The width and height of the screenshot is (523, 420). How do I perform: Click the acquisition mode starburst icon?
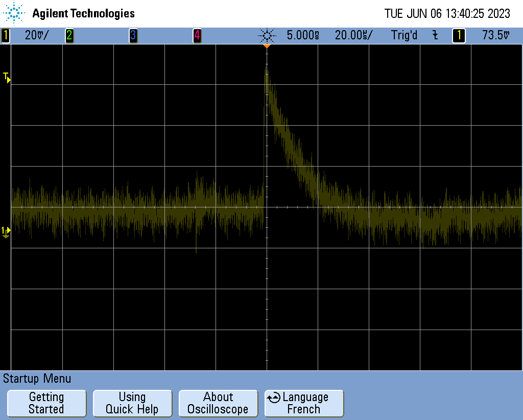(x=267, y=36)
